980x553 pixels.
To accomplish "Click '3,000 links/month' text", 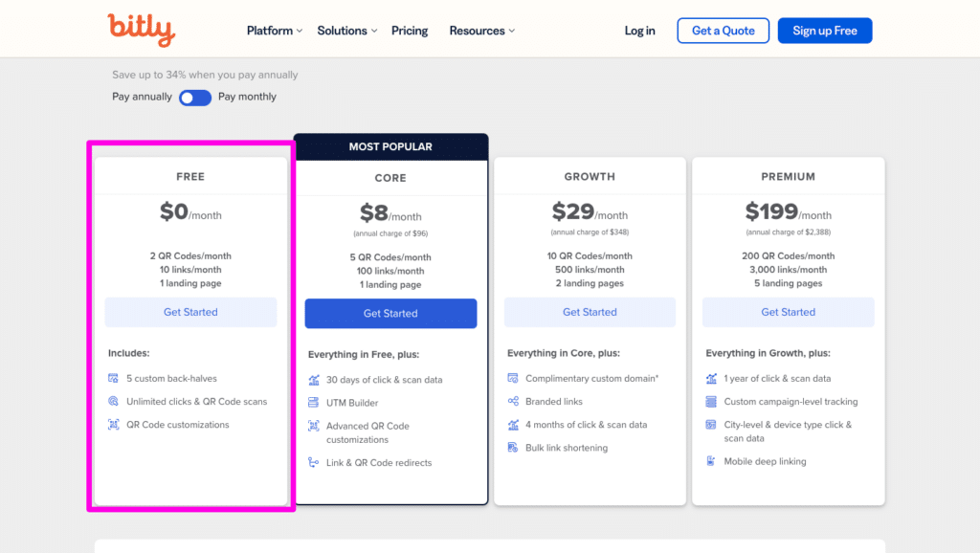I will click(x=789, y=270).
